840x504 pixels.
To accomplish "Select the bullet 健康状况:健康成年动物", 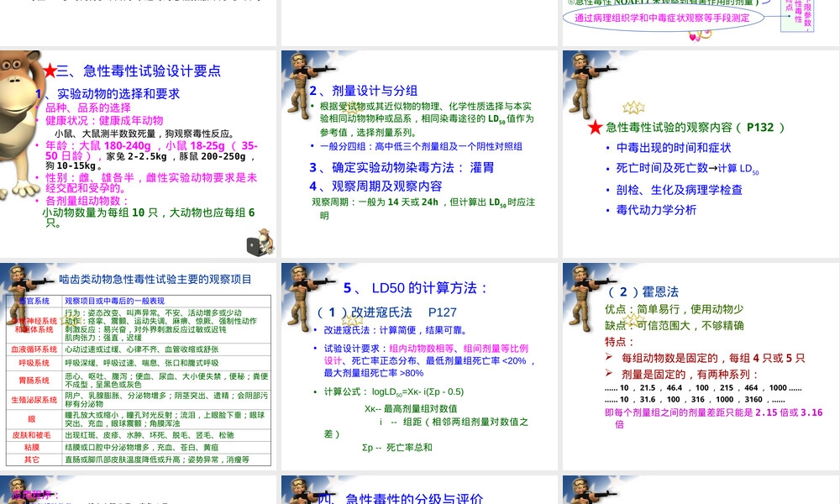I will point(104,120).
